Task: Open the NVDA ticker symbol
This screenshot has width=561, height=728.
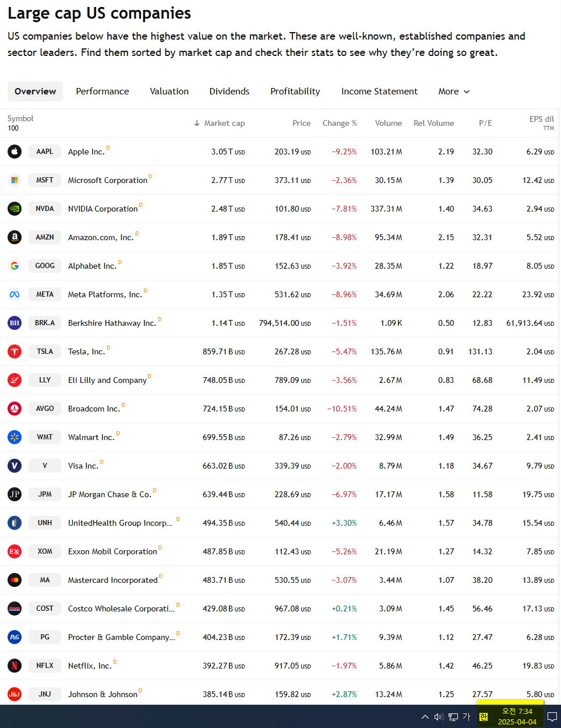Action: pos(45,209)
